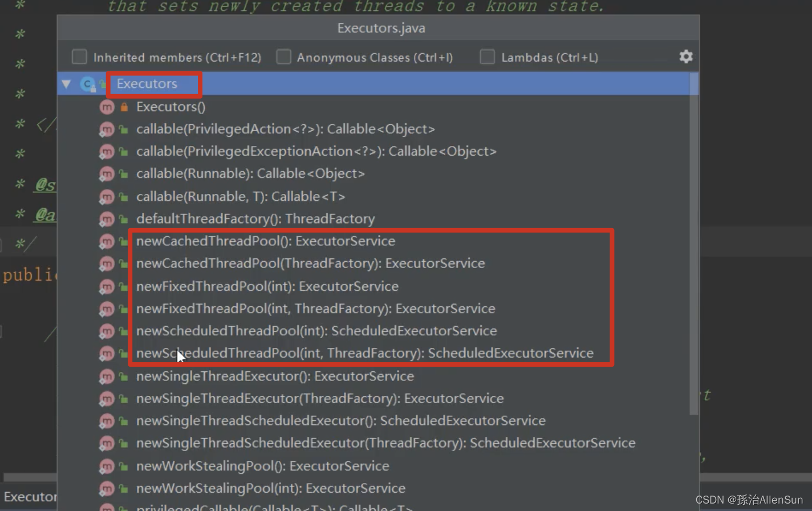Go to callable(PrivilegedAction<?>) method
Screen dimensions: 812x511
click(285, 129)
